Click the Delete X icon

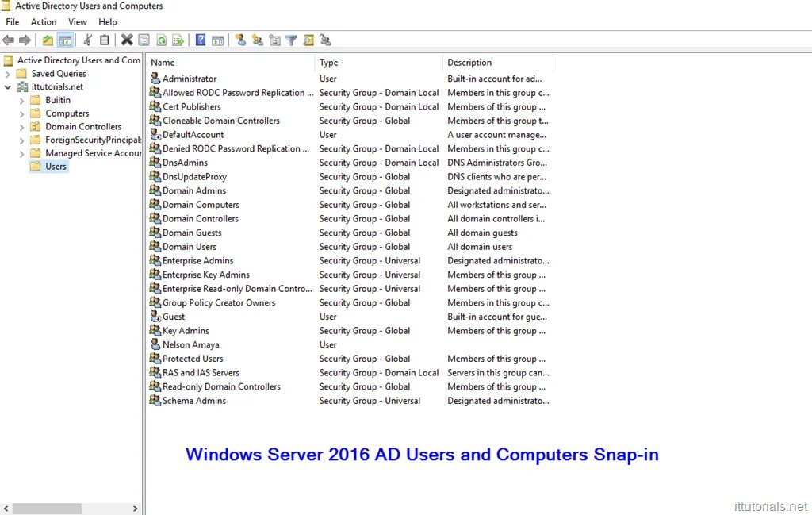[x=127, y=40]
